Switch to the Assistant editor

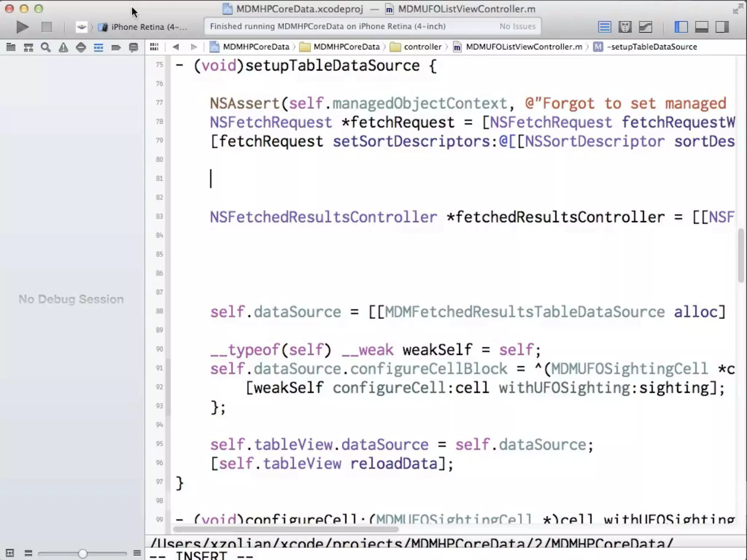click(625, 27)
